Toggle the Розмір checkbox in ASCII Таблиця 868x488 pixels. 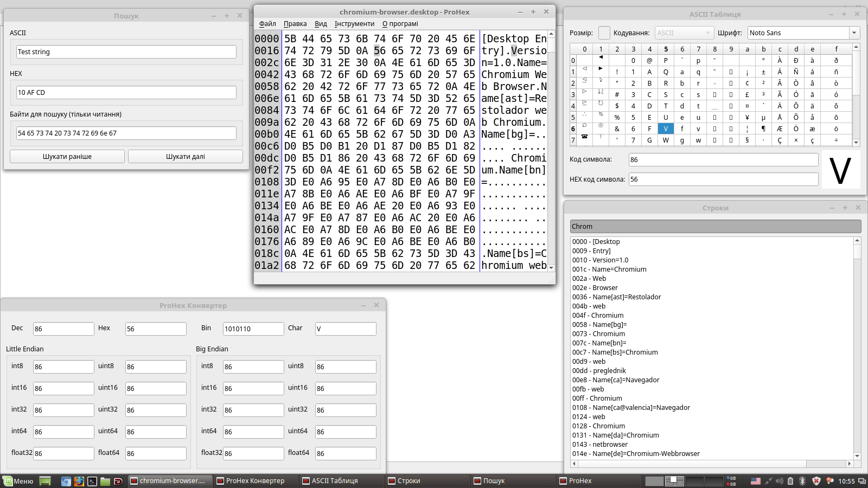(604, 33)
